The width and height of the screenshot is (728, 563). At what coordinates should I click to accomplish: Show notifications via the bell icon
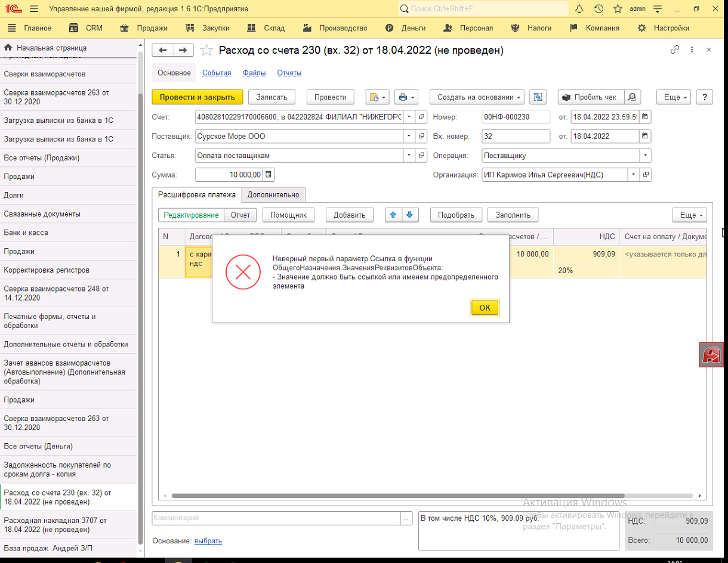click(x=579, y=9)
